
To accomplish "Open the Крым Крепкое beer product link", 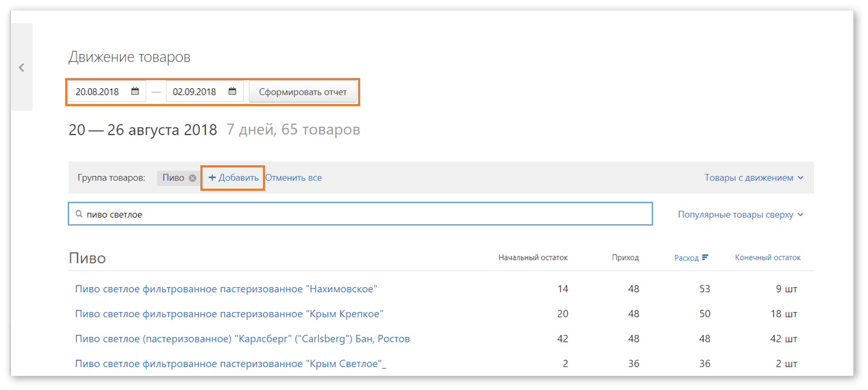I will pos(229,314).
